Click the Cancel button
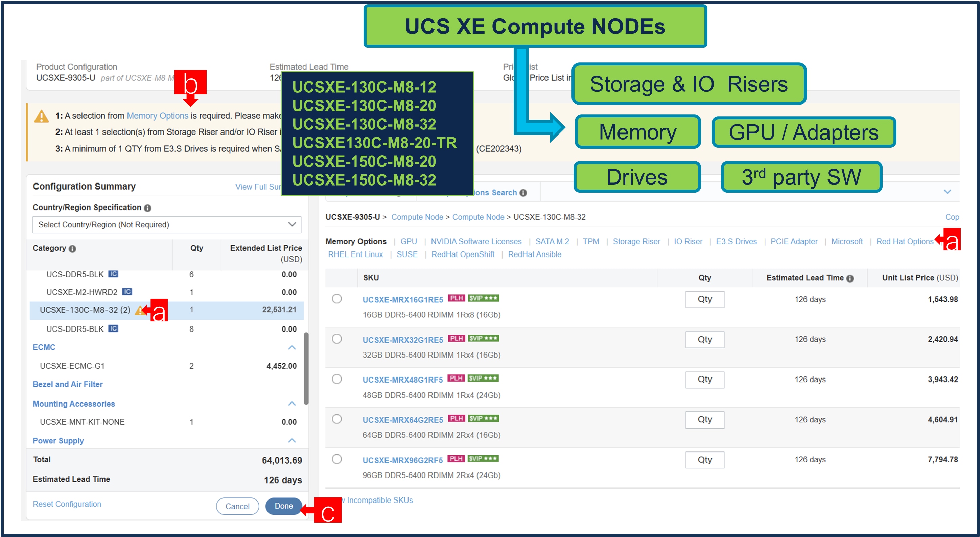 (x=237, y=506)
